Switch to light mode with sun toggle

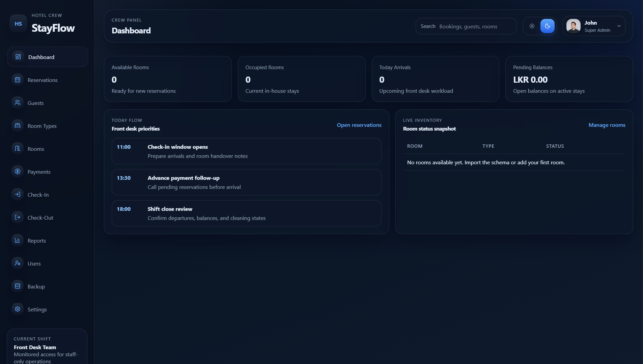532,26
